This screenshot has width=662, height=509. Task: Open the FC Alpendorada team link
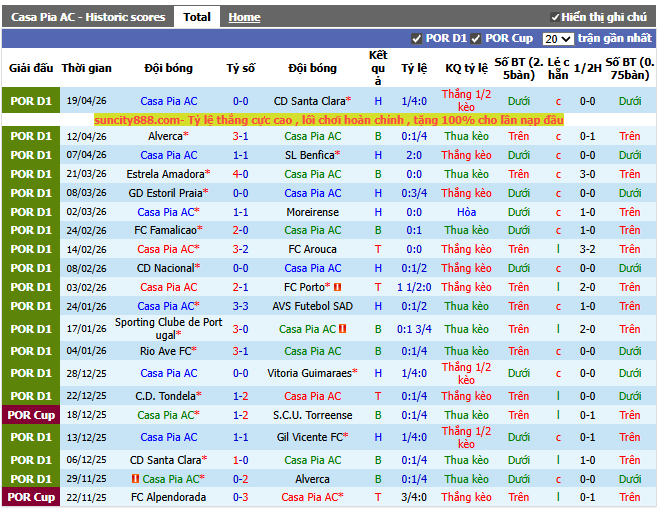[168, 497]
